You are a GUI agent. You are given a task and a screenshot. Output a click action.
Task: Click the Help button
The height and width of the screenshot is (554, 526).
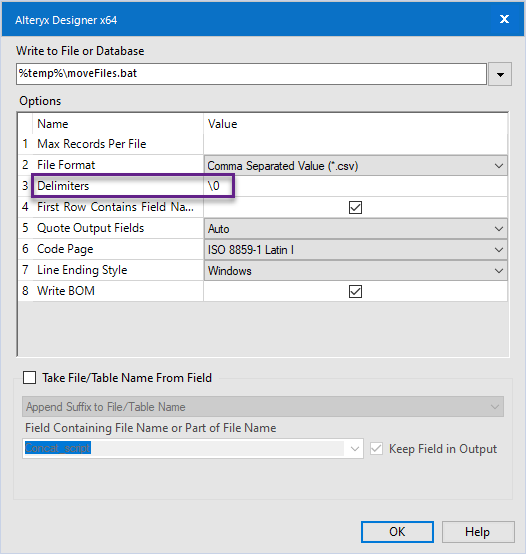478,532
